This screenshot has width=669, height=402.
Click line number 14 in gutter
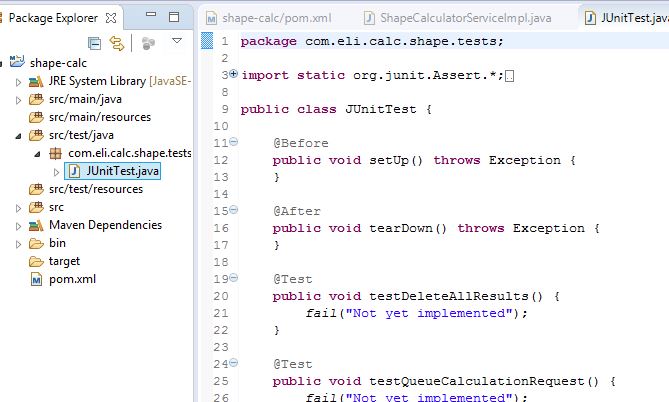(x=221, y=195)
